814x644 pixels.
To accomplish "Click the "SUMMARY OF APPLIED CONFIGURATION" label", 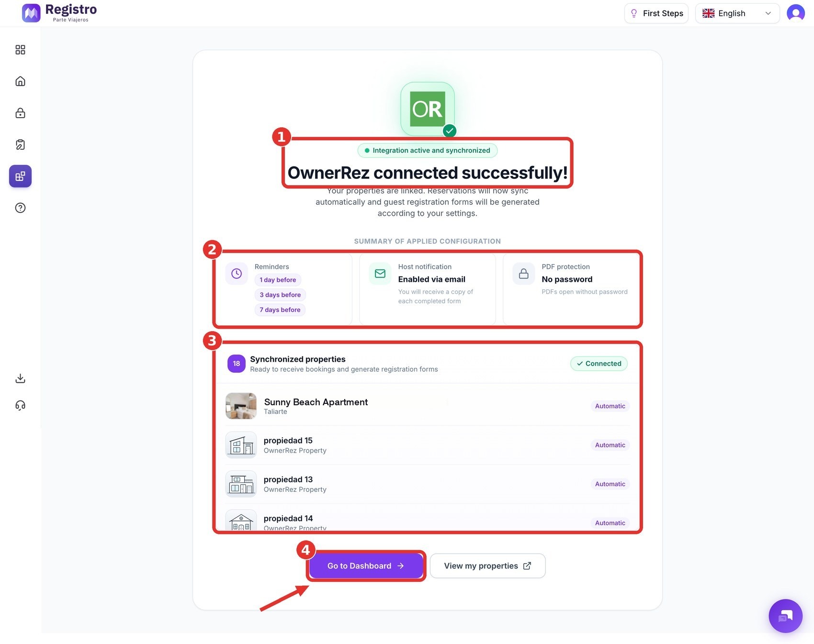I will (428, 241).
